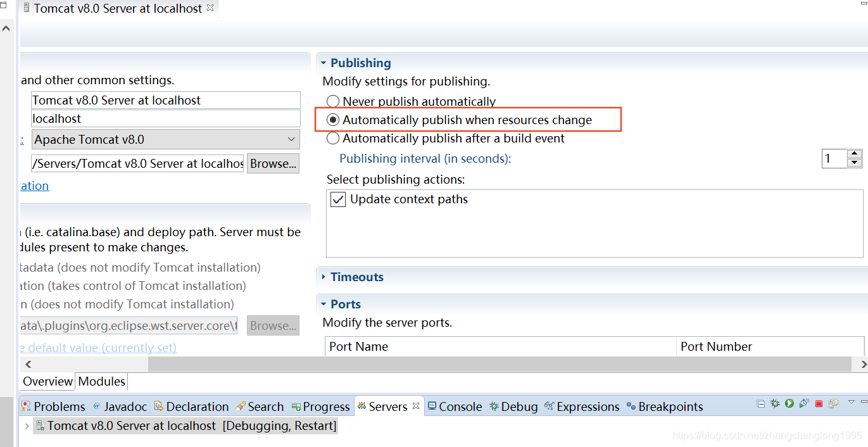Expand the Tomcat v8.0 server tree node

click(27, 426)
